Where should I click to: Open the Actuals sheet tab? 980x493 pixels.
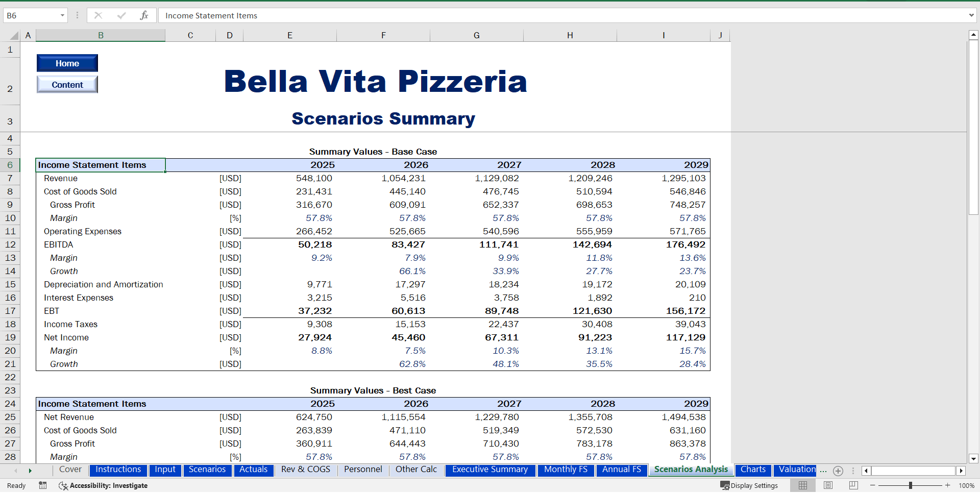[x=254, y=470]
